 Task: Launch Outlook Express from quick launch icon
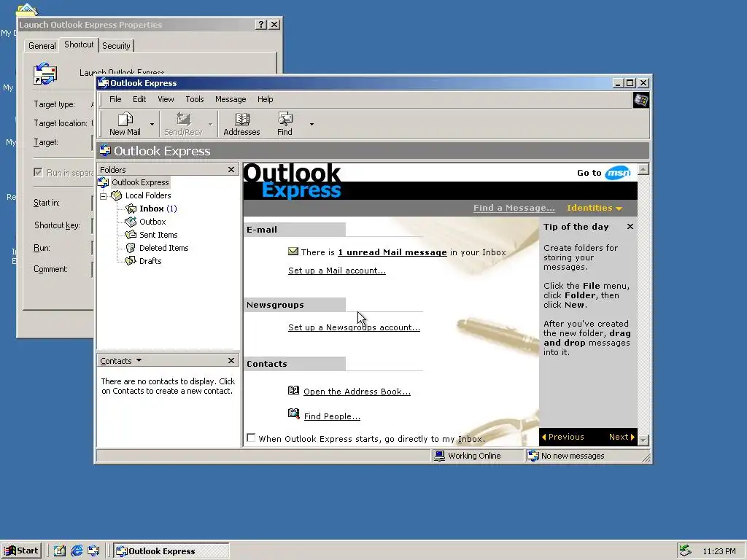(x=93, y=551)
